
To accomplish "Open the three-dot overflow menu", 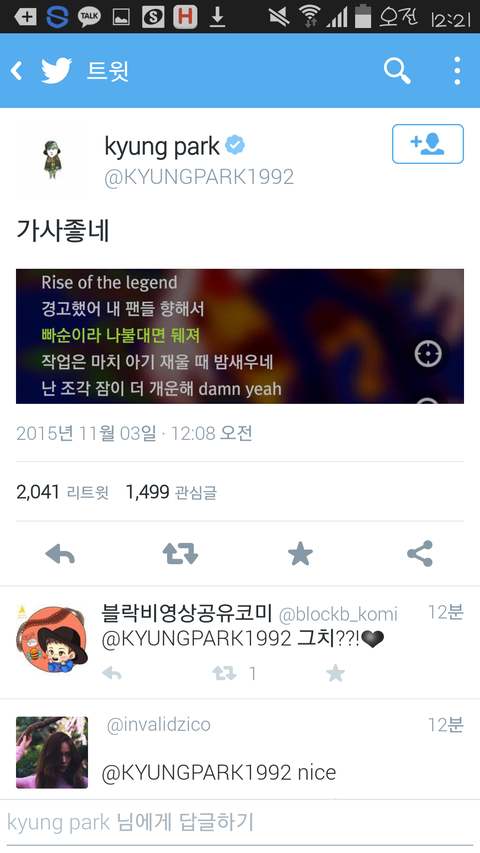I will coord(457,71).
